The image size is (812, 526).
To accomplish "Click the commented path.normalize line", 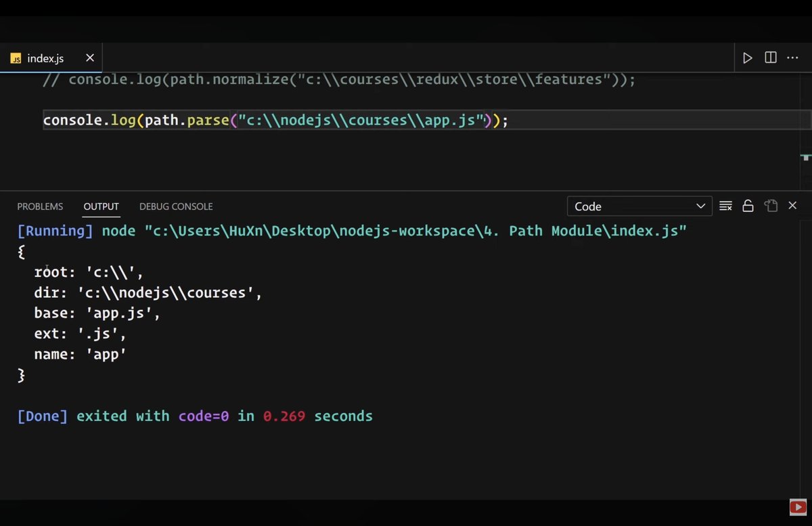I will (x=339, y=79).
